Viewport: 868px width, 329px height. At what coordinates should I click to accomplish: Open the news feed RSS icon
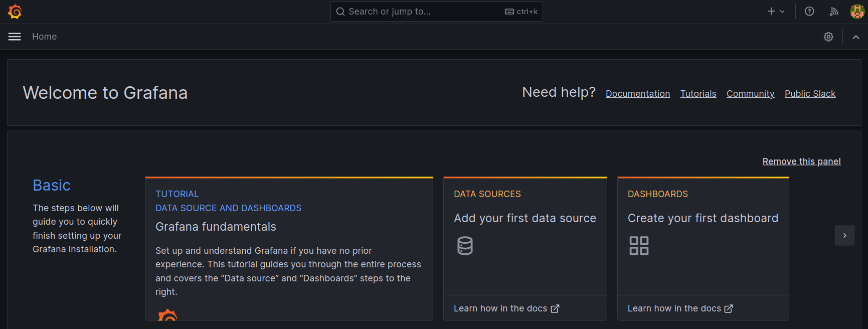[834, 12]
